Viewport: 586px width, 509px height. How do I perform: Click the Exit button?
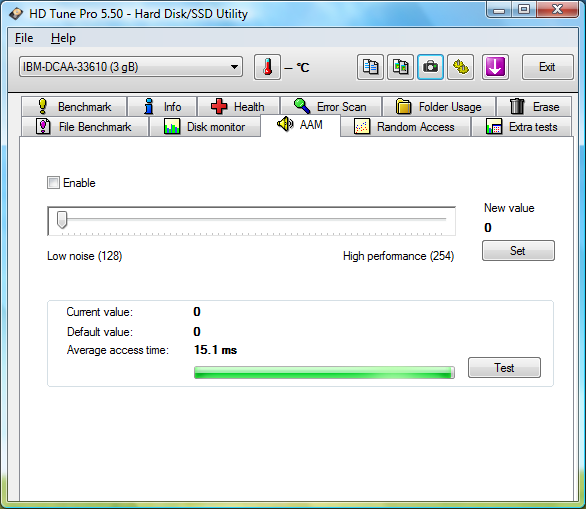point(548,67)
